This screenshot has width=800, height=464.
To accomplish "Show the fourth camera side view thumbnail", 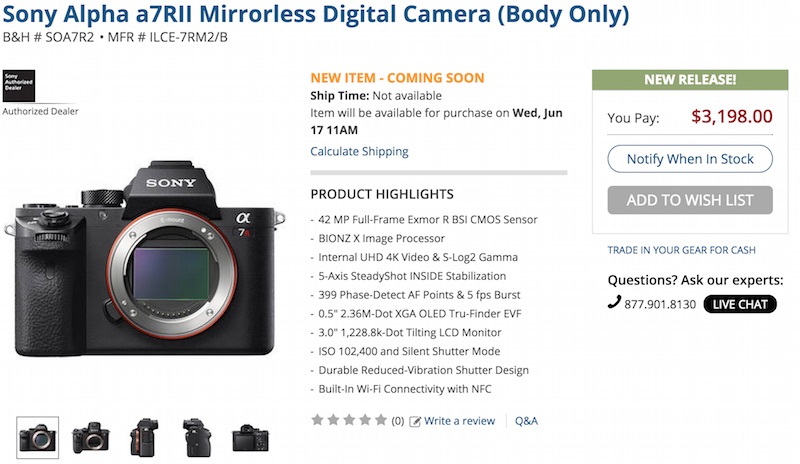I will [x=196, y=437].
